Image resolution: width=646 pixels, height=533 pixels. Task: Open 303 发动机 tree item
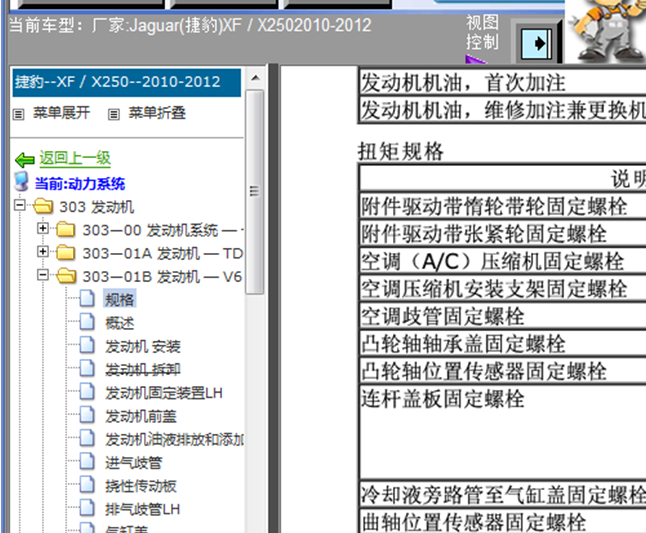click(x=96, y=207)
